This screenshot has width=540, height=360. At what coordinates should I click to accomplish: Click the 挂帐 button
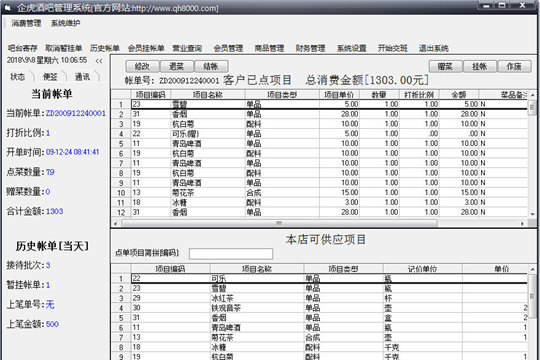click(480, 66)
